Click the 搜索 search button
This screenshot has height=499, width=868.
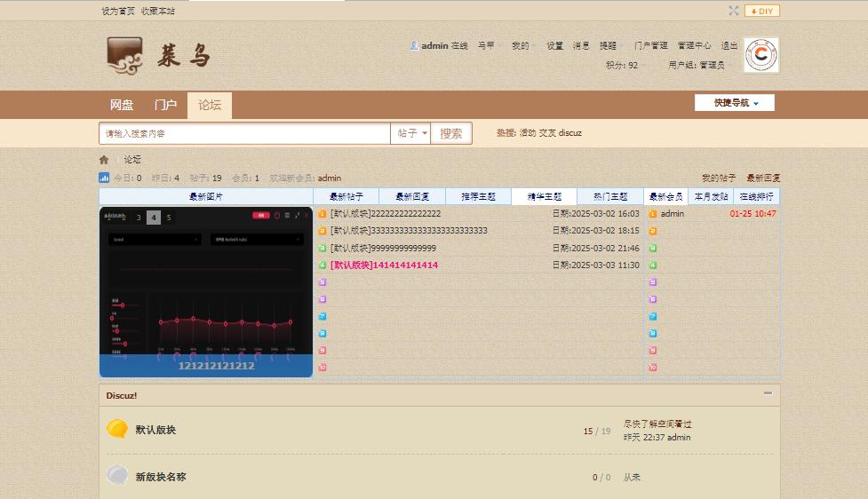pos(451,133)
